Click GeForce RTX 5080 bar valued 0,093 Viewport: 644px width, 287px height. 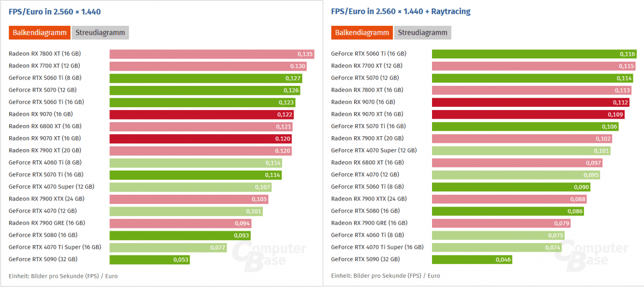tap(180, 236)
